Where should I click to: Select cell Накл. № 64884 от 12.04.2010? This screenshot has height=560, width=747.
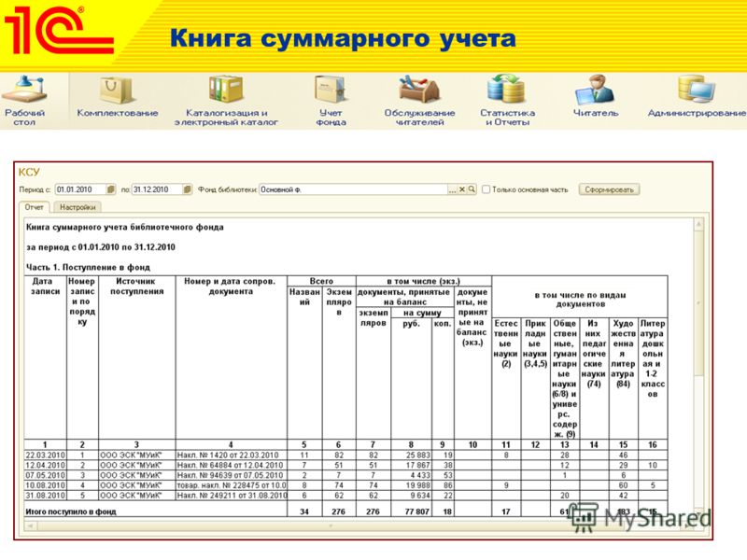coord(231,465)
